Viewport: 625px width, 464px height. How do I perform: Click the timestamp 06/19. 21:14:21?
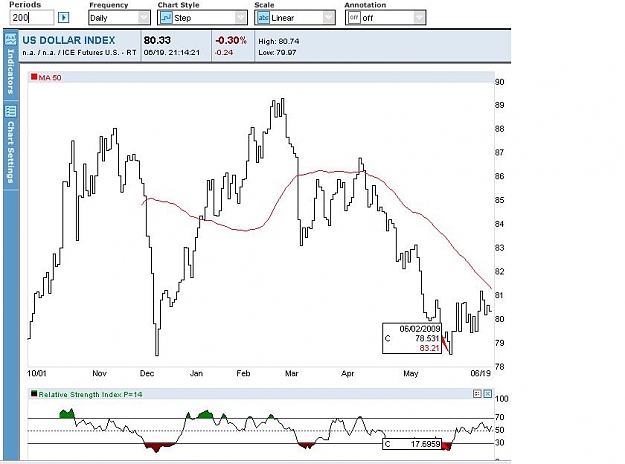[x=172, y=52]
